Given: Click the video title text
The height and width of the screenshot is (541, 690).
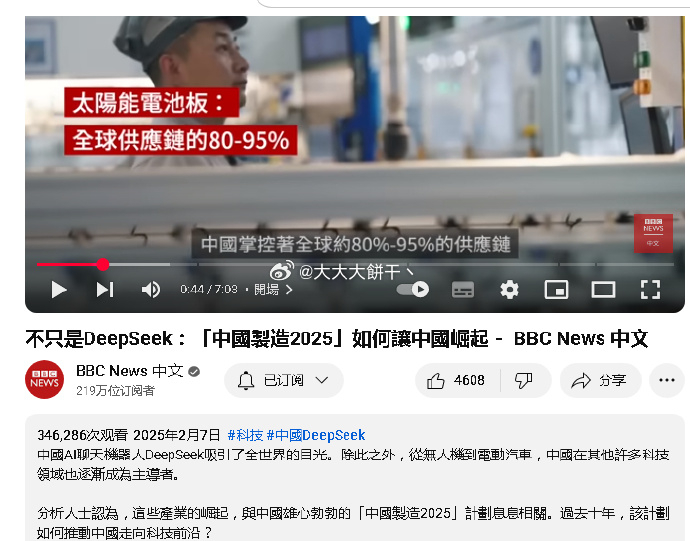Looking at the screenshot, I should tap(337, 339).
